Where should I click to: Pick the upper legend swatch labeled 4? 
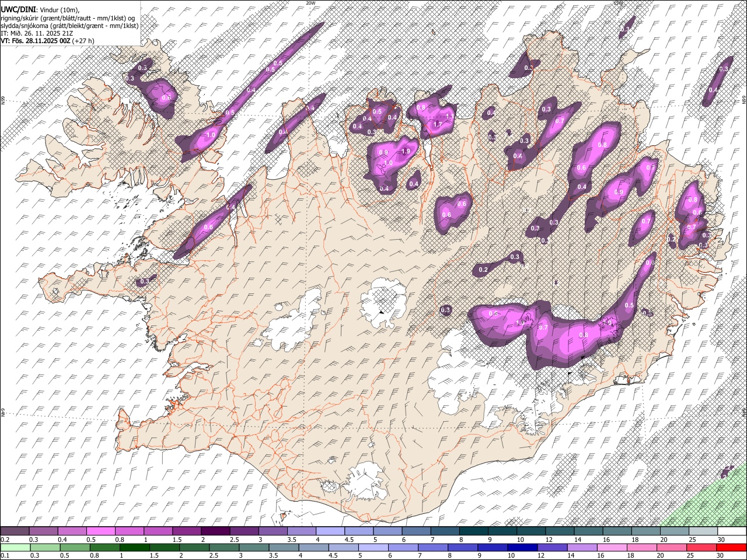[x=329, y=531]
